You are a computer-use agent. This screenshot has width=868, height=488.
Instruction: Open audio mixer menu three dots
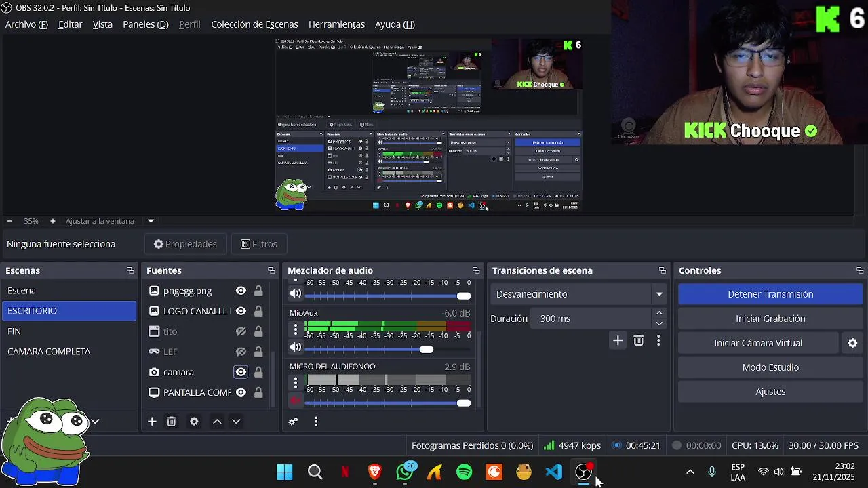tap(316, 422)
